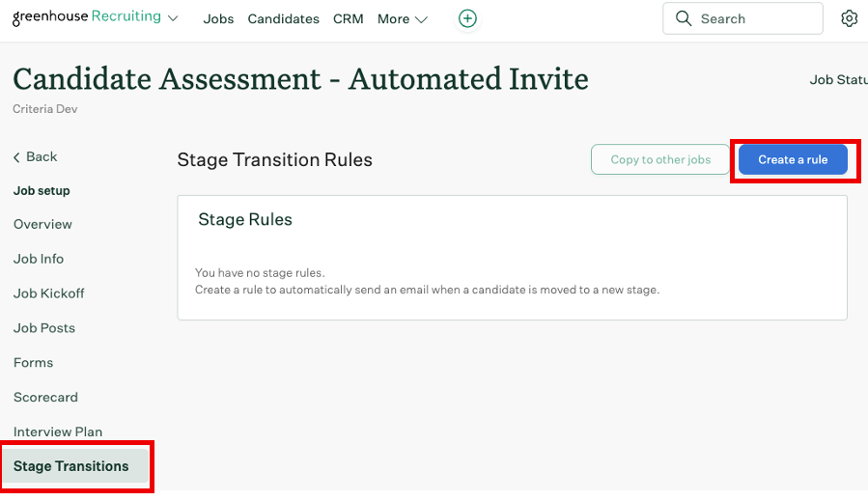
Task: Click the Greenhouse Recruiting logo
Action: [x=87, y=18]
